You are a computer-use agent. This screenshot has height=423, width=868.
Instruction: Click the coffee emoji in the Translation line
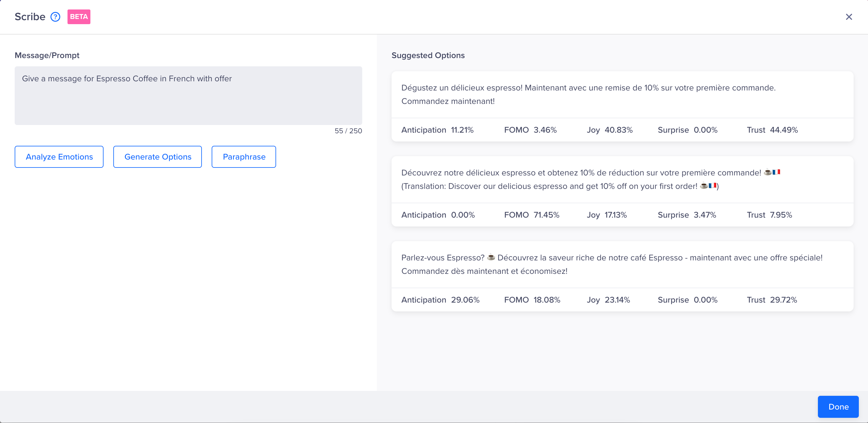704,186
